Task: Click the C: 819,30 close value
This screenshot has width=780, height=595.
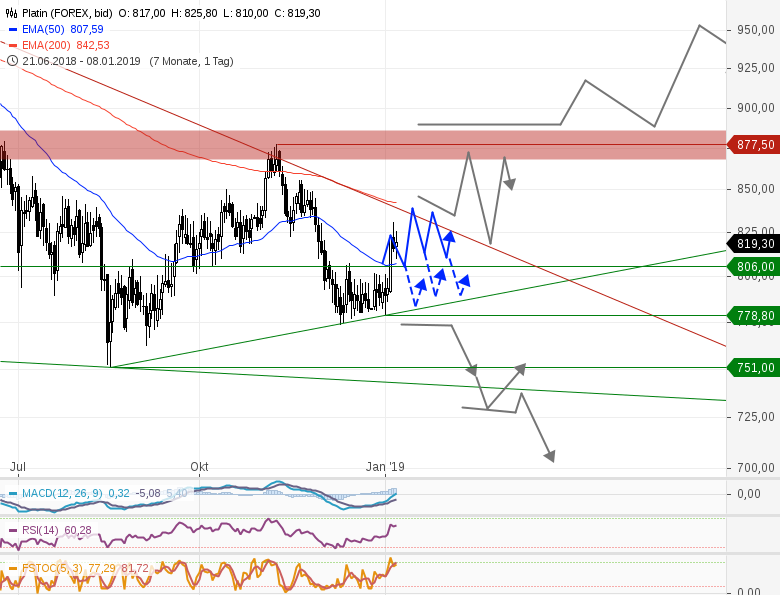Action: tap(297, 13)
